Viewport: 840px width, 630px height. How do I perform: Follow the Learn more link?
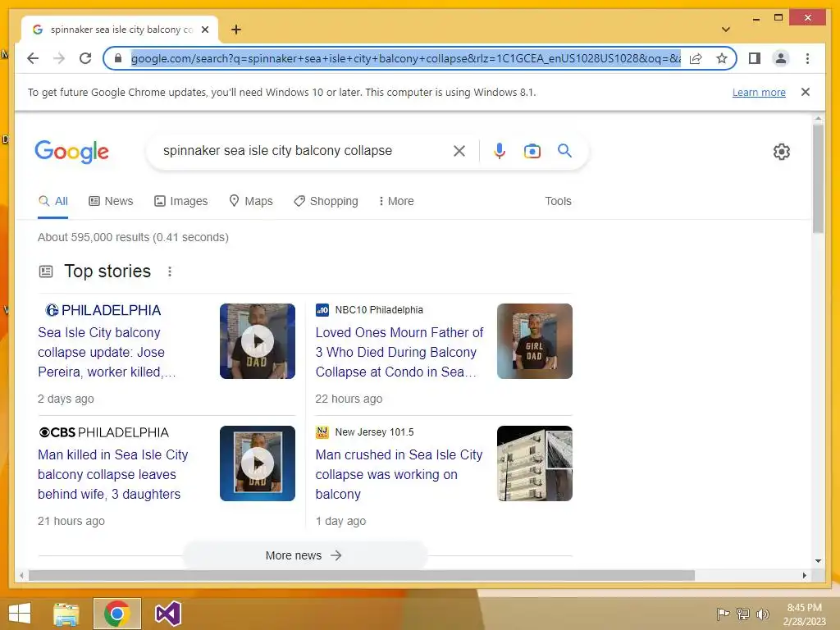point(759,92)
